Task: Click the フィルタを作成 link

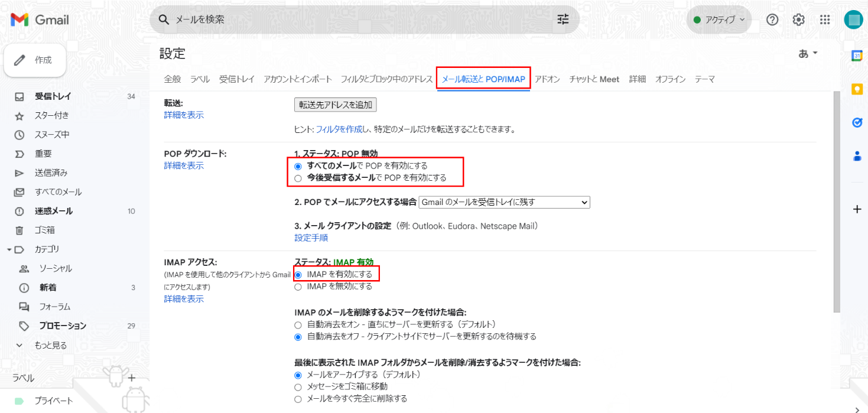Action: 339,129
